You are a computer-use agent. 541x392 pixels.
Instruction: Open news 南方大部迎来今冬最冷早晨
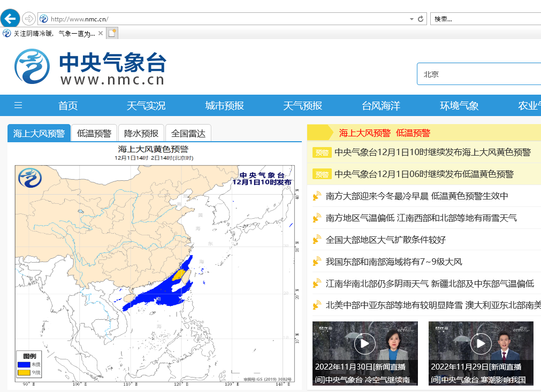417,196
